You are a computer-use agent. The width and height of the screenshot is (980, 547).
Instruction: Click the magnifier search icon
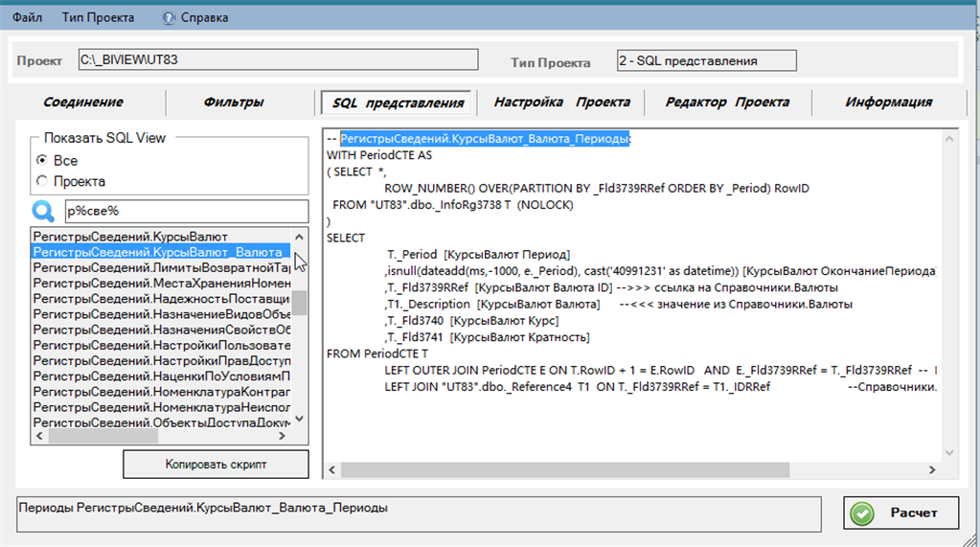click(43, 212)
